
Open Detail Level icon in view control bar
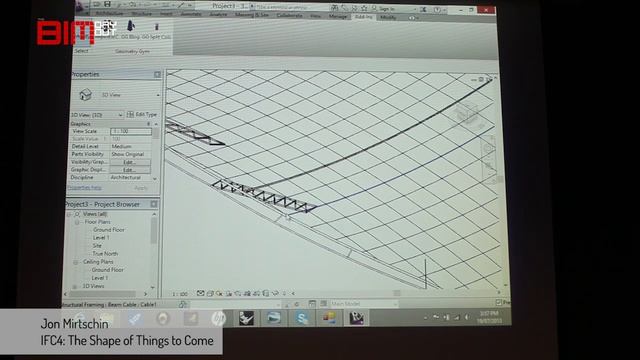point(200,293)
